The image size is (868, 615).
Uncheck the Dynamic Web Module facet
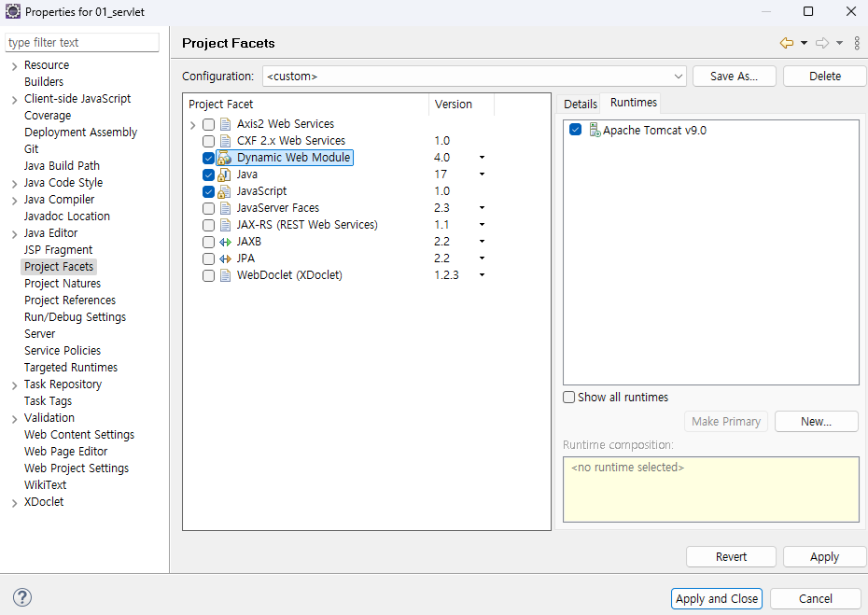coord(208,159)
